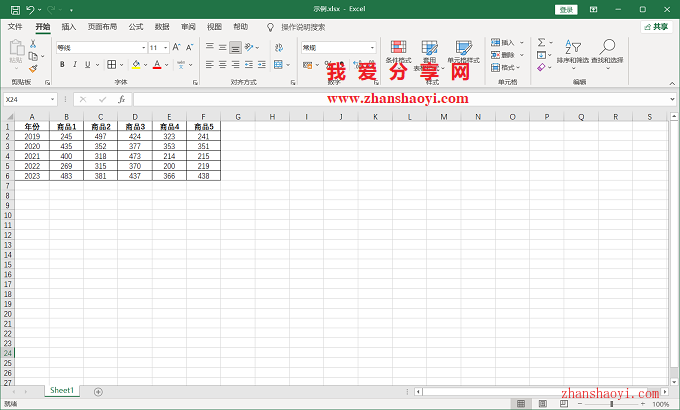Switch to Page Layout view
Image resolution: width=680 pixels, height=410 pixels.
point(543,404)
